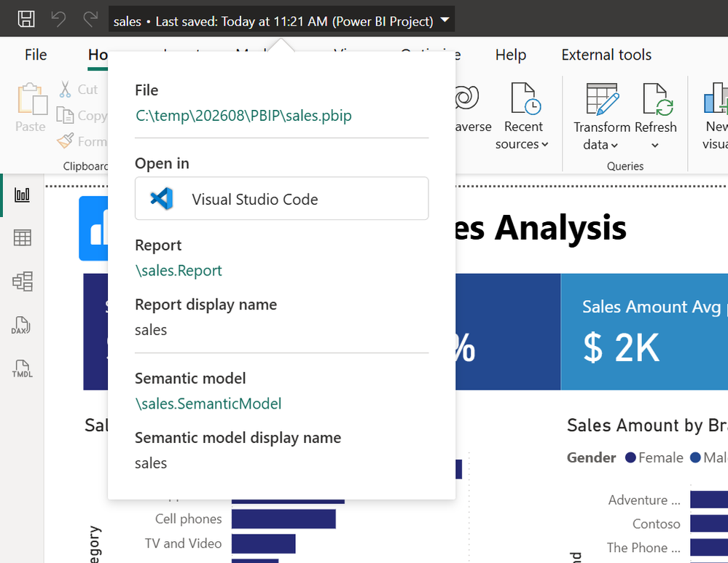Click the Adventure ... brand label
The height and width of the screenshot is (563, 728).
click(x=644, y=500)
